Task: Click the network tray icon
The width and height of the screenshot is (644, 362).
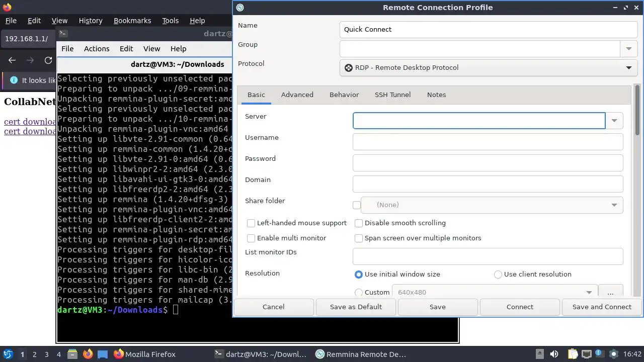Action: pyautogui.click(x=586, y=354)
